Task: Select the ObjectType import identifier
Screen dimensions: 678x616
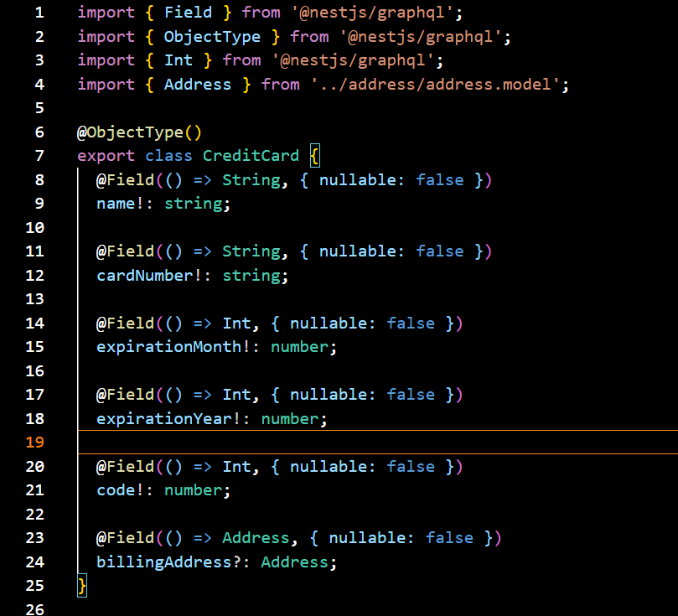Action: point(211,36)
